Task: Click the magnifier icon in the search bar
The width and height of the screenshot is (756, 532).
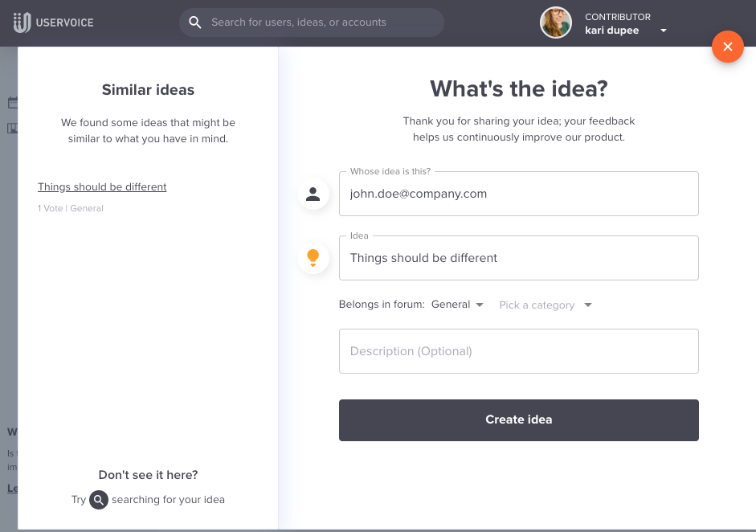Action: click(194, 23)
